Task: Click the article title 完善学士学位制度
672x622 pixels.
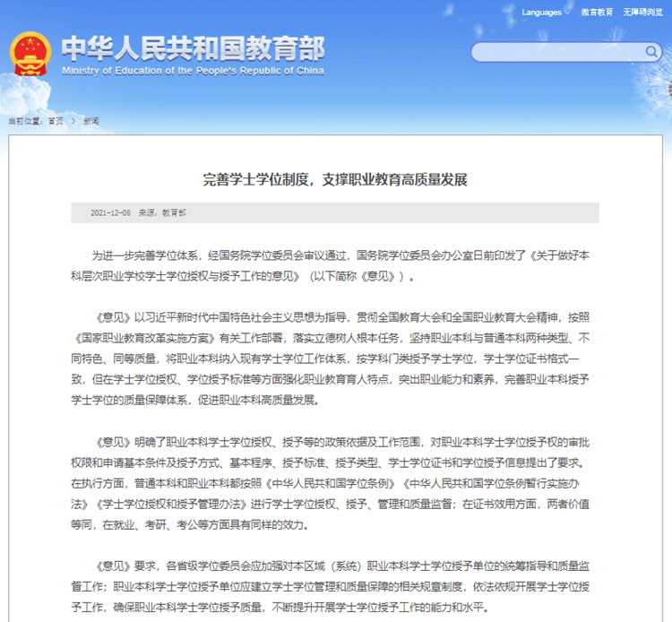Action: click(335, 179)
